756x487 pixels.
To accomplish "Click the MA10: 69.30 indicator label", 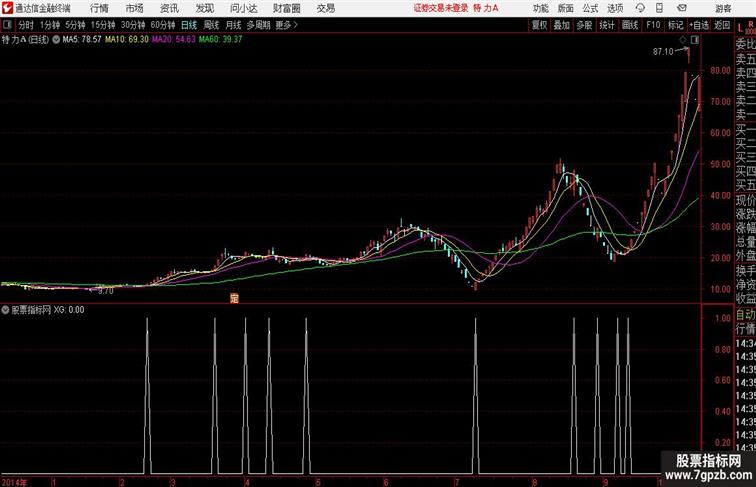I will pyautogui.click(x=127, y=40).
